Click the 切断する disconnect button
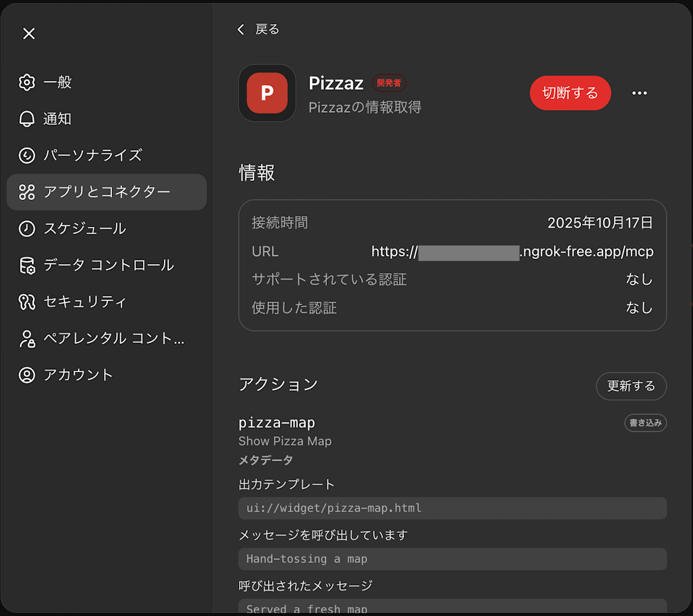Viewport: 693px width, 616px height. point(571,93)
